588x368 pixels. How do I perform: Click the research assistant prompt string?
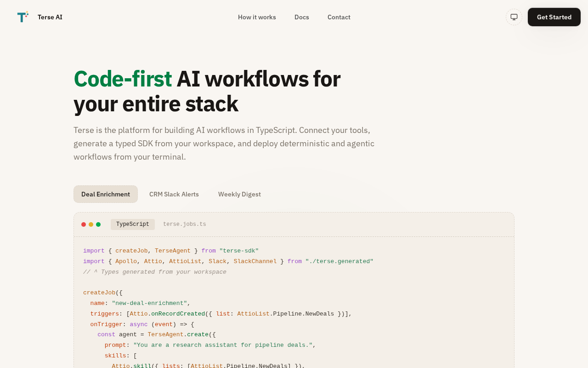(x=223, y=345)
